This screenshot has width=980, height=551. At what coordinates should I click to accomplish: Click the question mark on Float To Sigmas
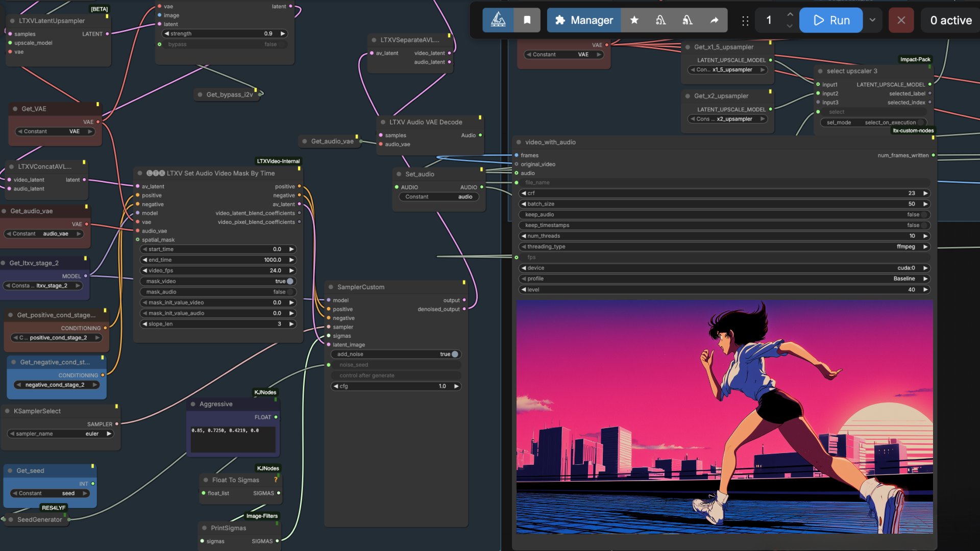[276, 480]
